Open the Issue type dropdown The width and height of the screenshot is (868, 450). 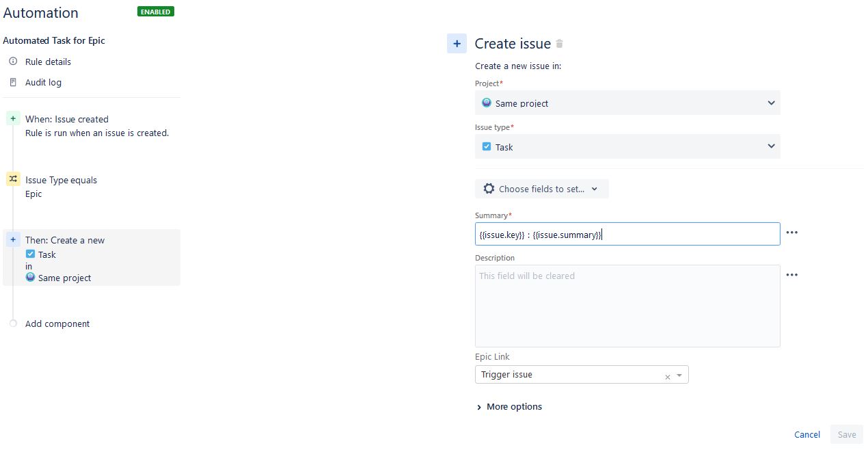(x=771, y=146)
